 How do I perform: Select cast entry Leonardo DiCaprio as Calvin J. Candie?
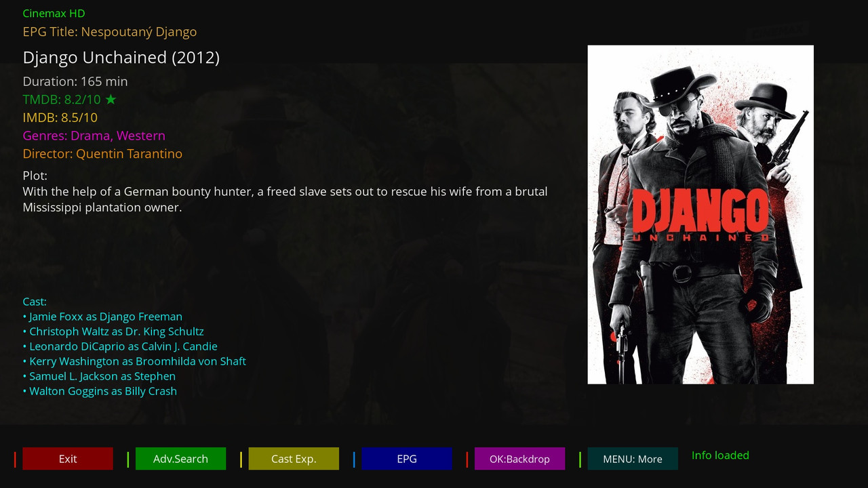click(120, 346)
